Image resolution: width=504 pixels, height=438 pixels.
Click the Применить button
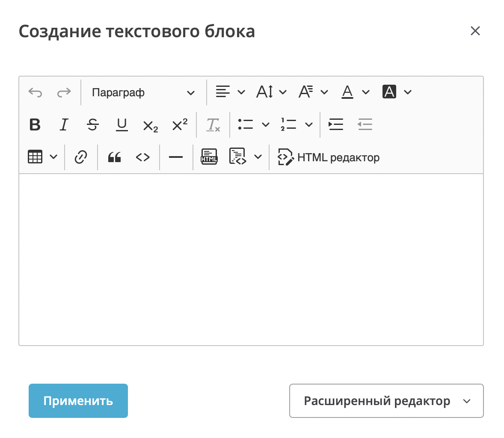pyautogui.click(x=78, y=401)
